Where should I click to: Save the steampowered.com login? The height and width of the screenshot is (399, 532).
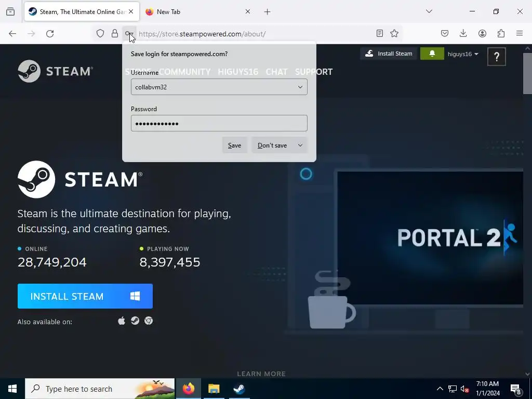234,145
